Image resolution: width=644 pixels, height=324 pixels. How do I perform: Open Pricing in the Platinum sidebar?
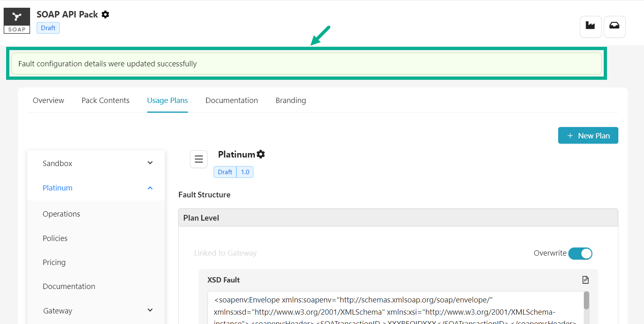pyautogui.click(x=54, y=263)
